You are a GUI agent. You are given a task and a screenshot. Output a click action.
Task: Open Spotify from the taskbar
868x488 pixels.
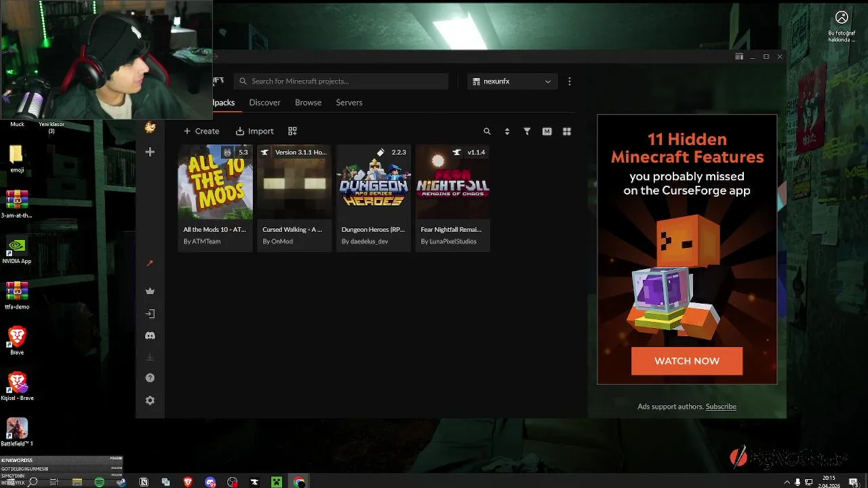[x=100, y=482]
